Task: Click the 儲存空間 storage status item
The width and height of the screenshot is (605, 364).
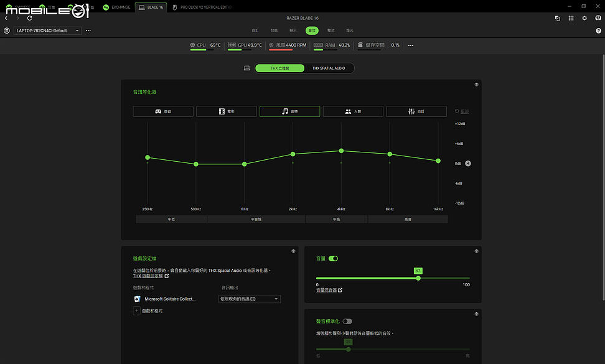Action: tap(378, 46)
